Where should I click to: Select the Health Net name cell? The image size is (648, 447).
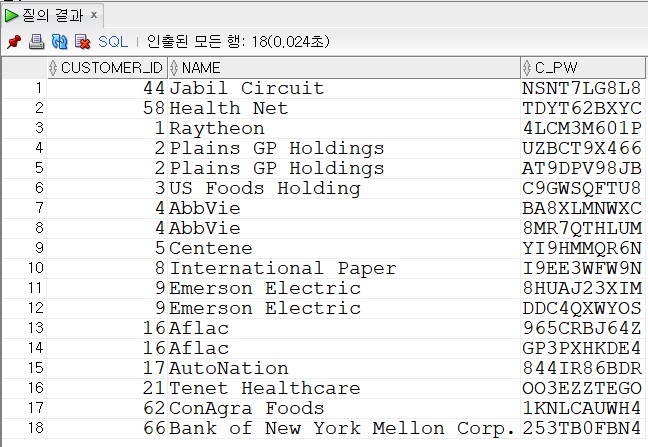pos(344,108)
